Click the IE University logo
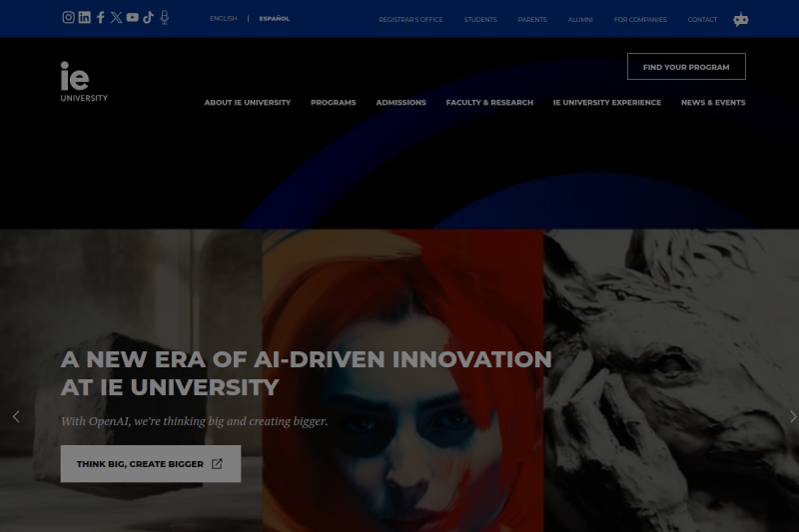 (x=84, y=82)
